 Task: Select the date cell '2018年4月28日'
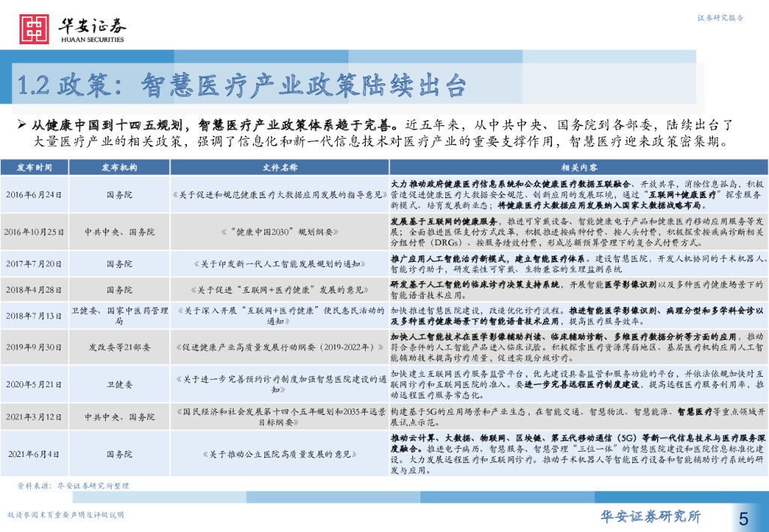coord(34,290)
